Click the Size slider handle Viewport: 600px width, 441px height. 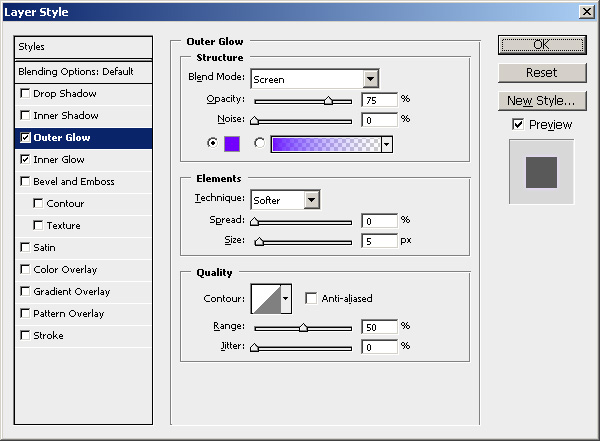click(259, 242)
